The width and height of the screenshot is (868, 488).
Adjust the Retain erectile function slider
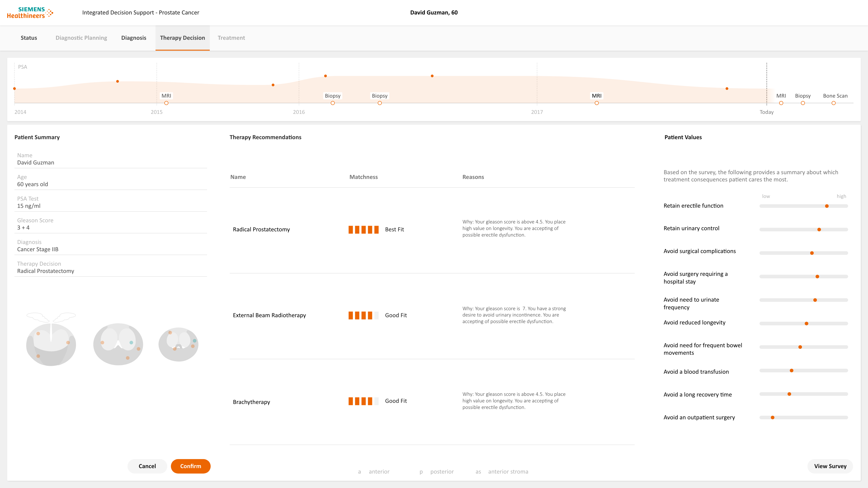pos(827,206)
